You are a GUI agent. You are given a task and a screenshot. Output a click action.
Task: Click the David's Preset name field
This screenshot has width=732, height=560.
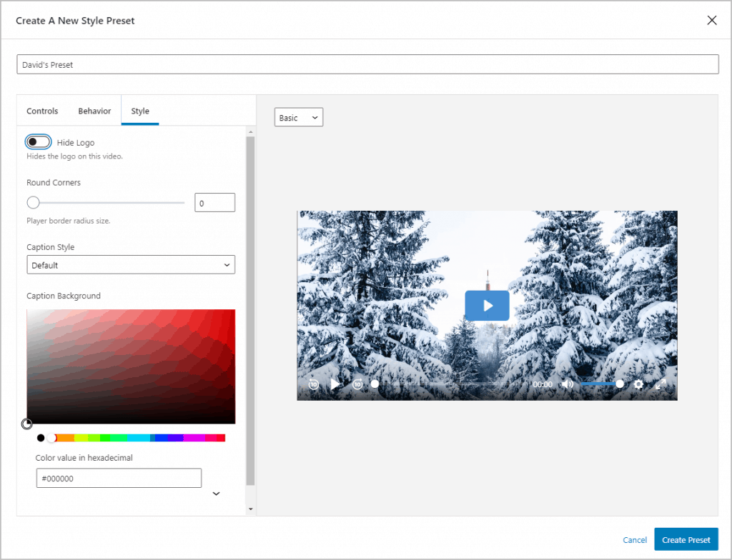pyautogui.click(x=367, y=64)
